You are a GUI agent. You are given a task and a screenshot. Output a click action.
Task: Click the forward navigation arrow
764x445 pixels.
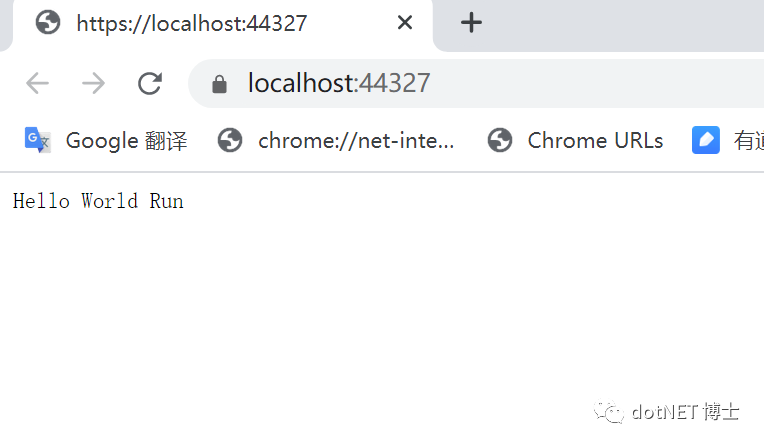pos(94,83)
